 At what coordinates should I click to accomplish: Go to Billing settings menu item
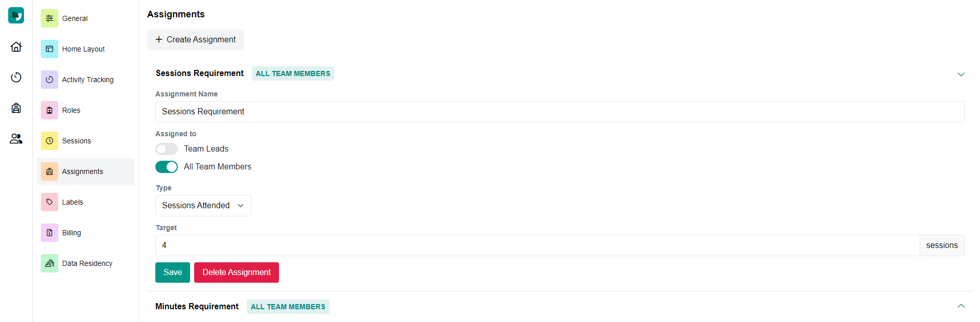[72, 233]
